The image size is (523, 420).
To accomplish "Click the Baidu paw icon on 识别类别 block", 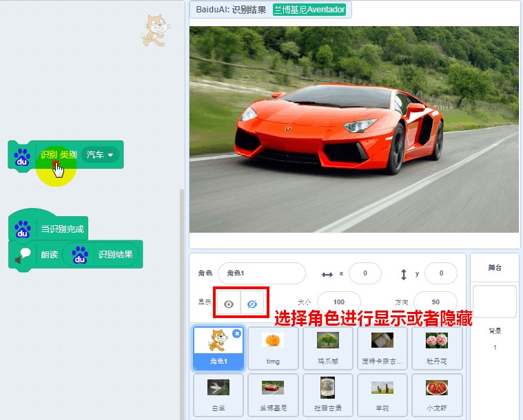I will coord(22,157).
